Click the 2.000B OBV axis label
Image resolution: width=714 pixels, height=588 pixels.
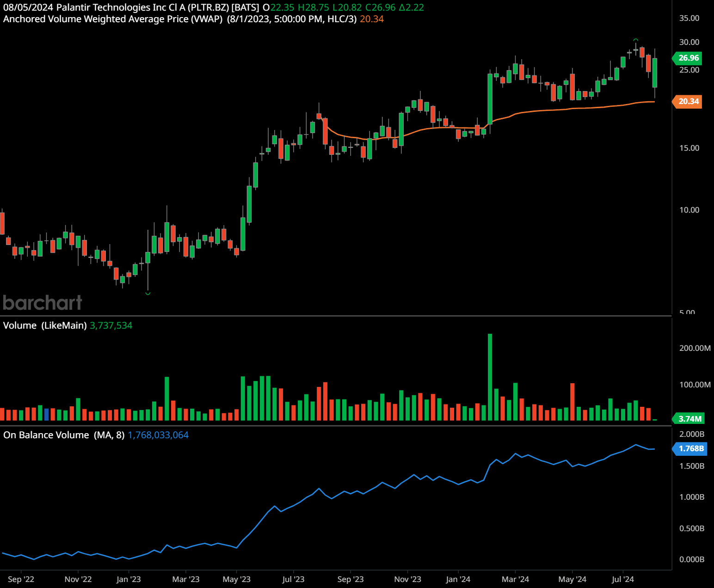coord(692,434)
